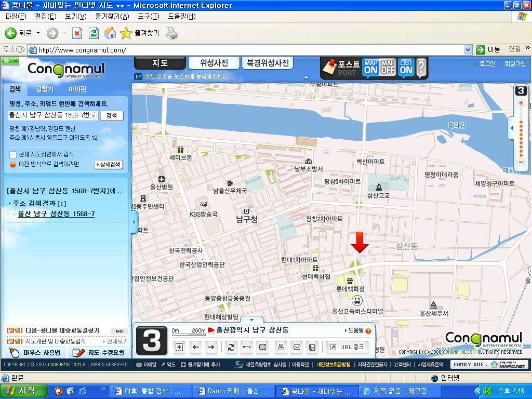Image resolution: width=532 pixels, height=399 pixels.
Task: Click the 울산세무서 building marker
Action: (433, 304)
